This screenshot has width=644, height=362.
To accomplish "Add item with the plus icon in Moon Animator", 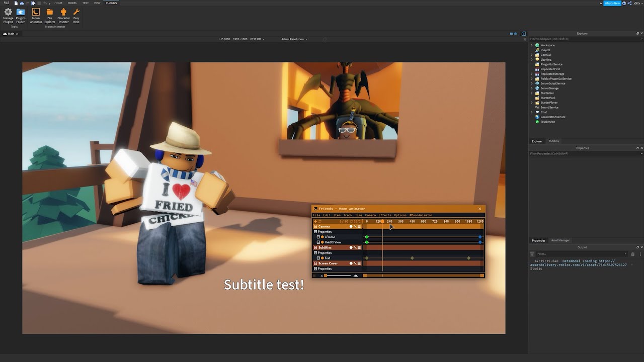I will [x=315, y=221].
